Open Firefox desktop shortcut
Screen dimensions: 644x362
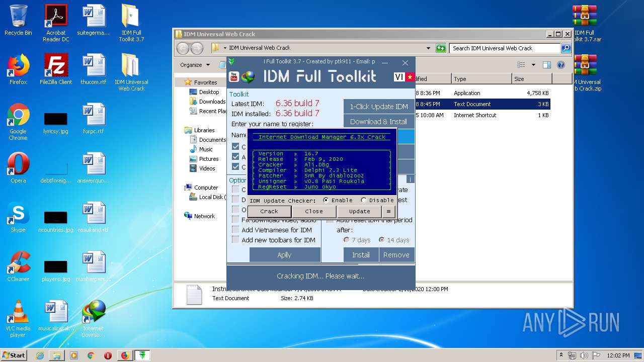pos(18,69)
